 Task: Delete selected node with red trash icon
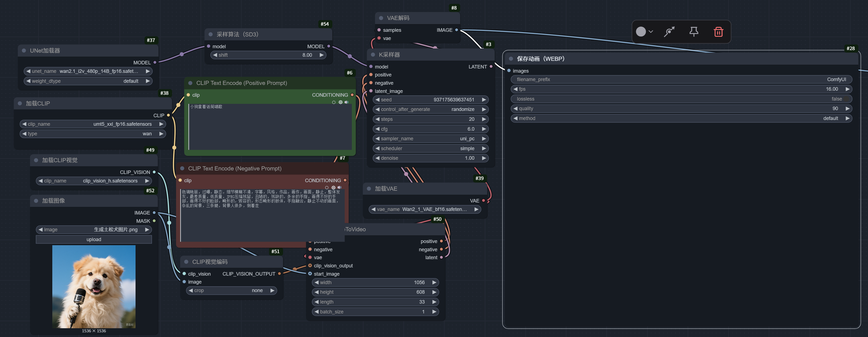click(718, 32)
